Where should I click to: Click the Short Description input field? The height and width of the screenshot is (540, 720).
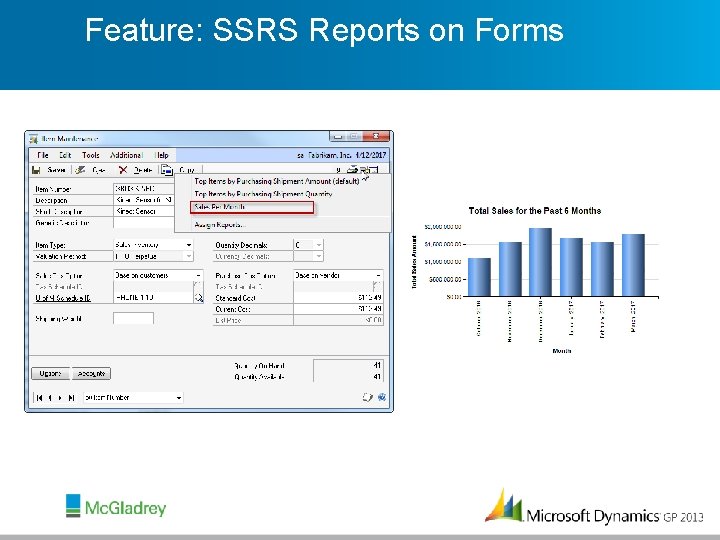[x=144, y=211]
